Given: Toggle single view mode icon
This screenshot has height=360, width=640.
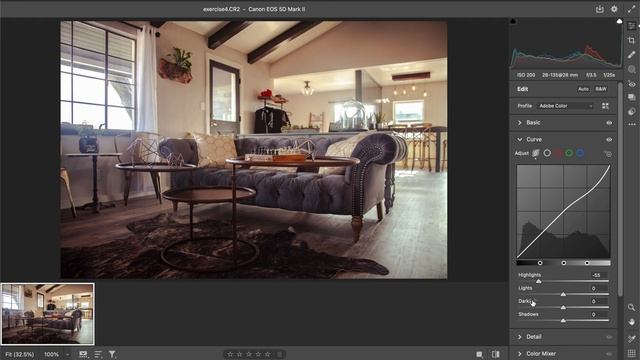Looking at the screenshot, I should pyautogui.click(x=479, y=354).
